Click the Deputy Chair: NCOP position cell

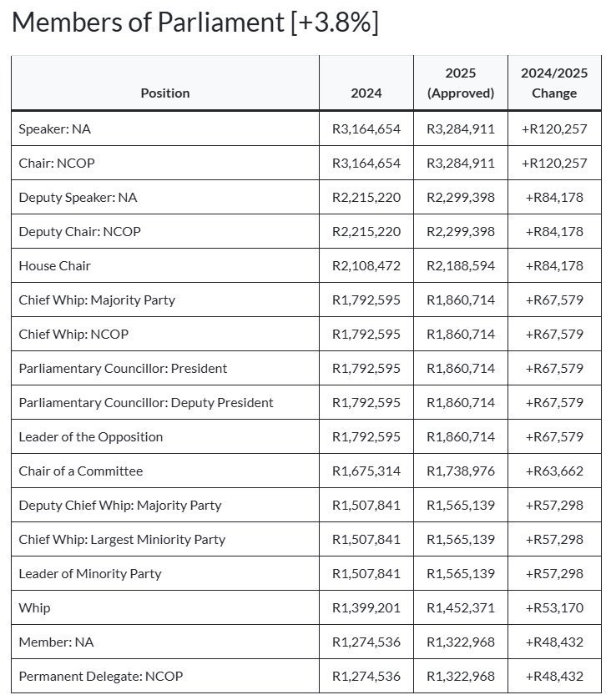point(165,231)
